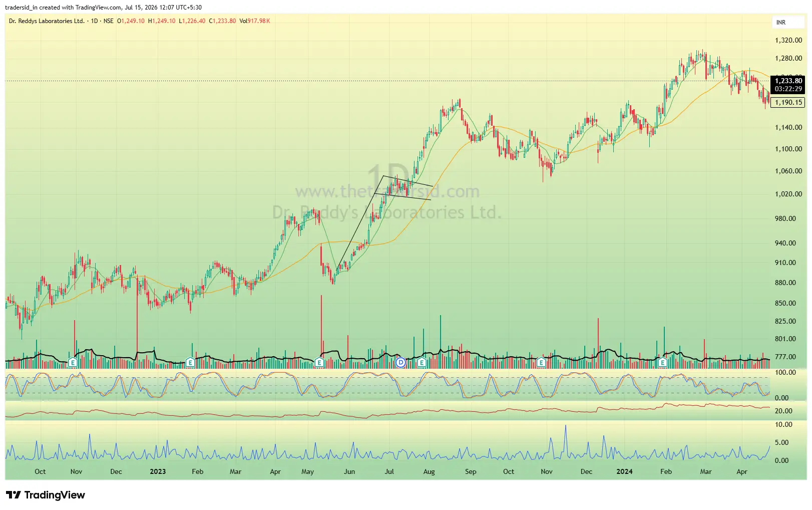Click the NSE exchange label
The image size is (812, 510).
pos(109,21)
